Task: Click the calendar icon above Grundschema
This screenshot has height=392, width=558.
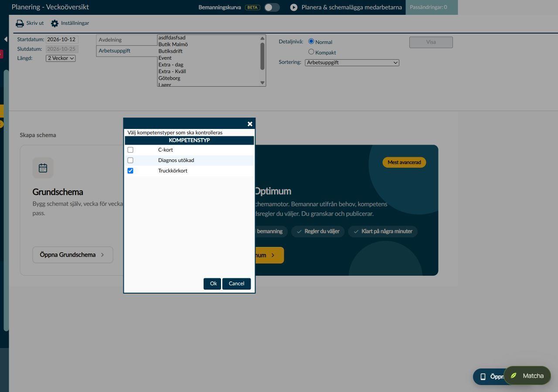Action: 43,168
